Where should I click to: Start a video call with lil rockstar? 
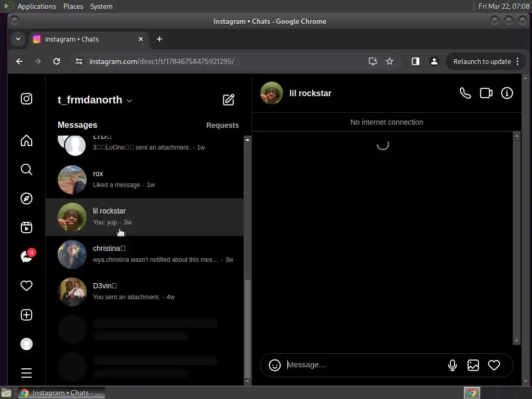pos(486,93)
